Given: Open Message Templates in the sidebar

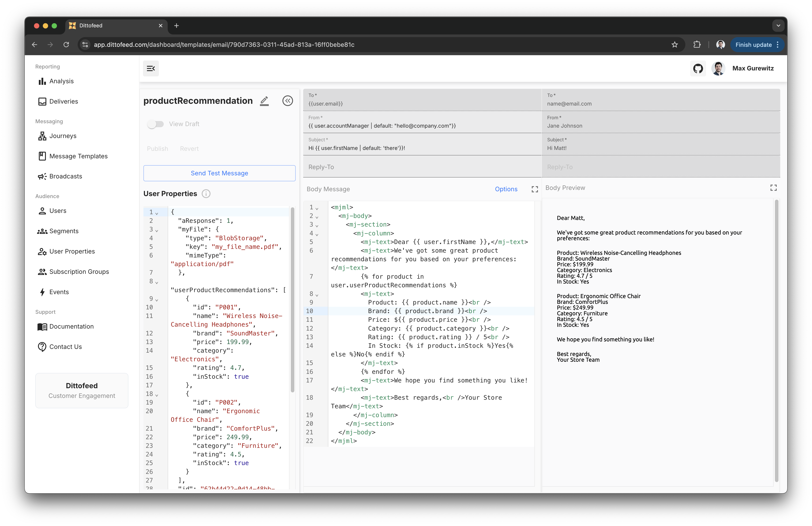Looking at the screenshot, I should pyautogui.click(x=78, y=156).
